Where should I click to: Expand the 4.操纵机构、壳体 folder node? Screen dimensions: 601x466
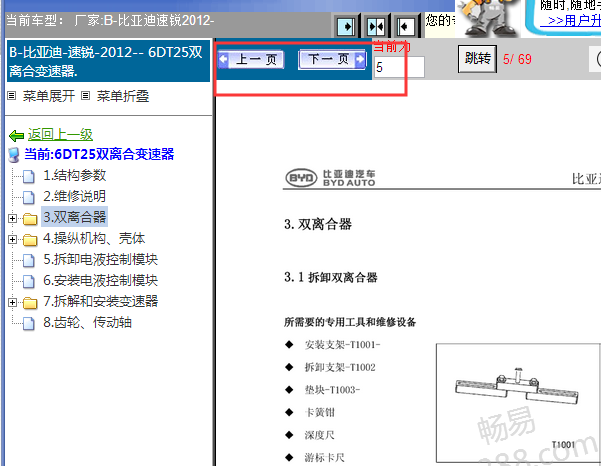(x=12, y=240)
